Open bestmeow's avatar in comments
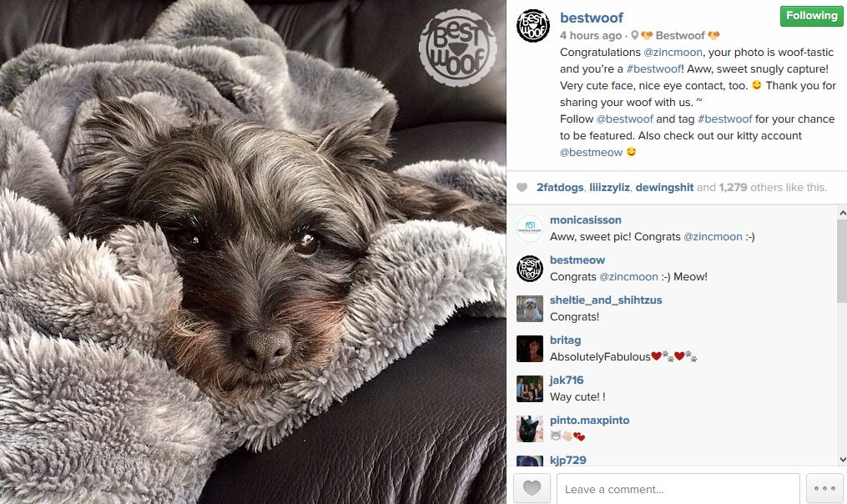847x504 pixels. (530, 268)
